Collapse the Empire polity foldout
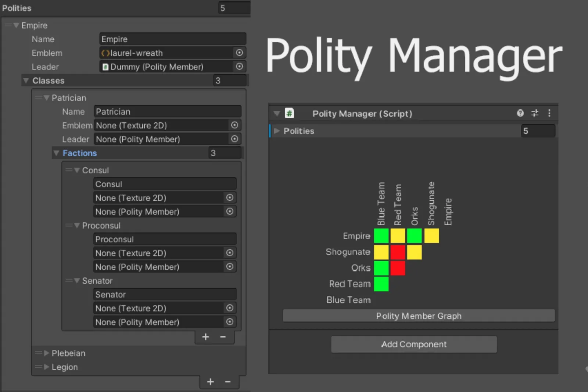Screen dimensions: 588x392 tap(16, 25)
